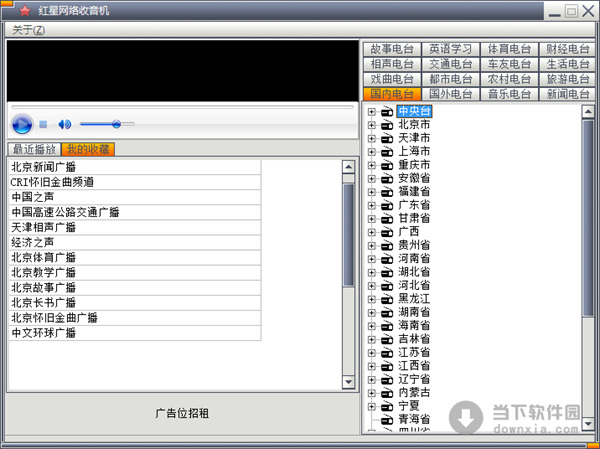Expand the 北京市 tree node

[x=371, y=125]
